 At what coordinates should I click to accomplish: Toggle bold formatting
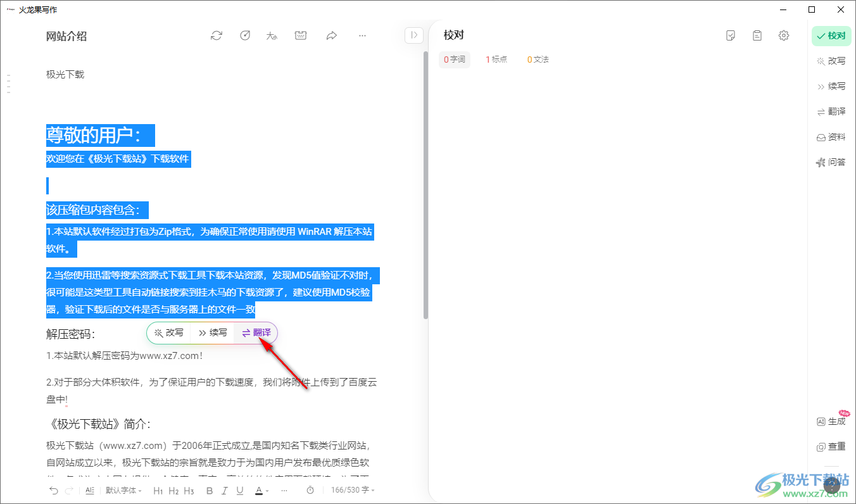[209, 491]
